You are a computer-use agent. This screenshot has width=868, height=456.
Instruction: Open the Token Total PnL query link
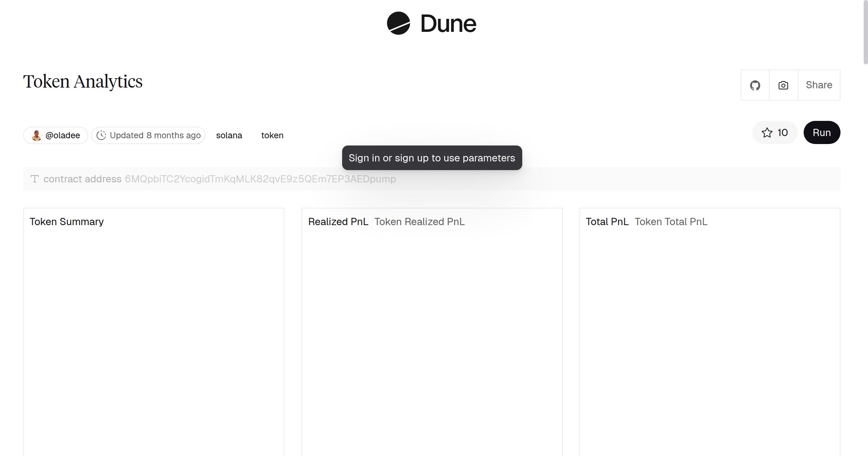tap(671, 221)
